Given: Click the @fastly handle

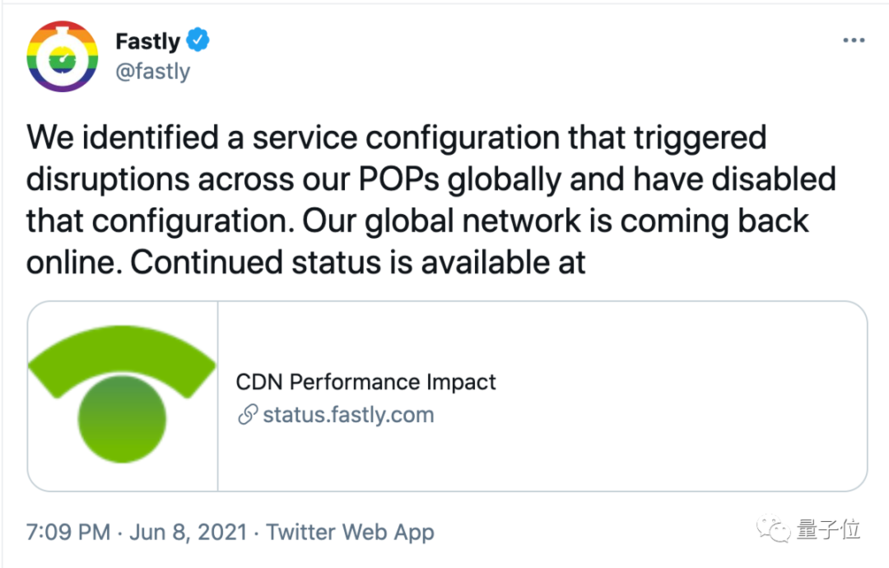Looking at the screenshot, I should point(153,72).
